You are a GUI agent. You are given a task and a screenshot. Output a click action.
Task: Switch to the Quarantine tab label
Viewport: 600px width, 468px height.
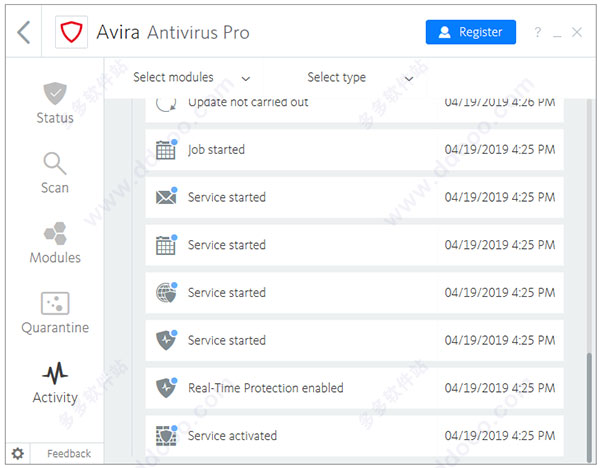coord(55,328)
